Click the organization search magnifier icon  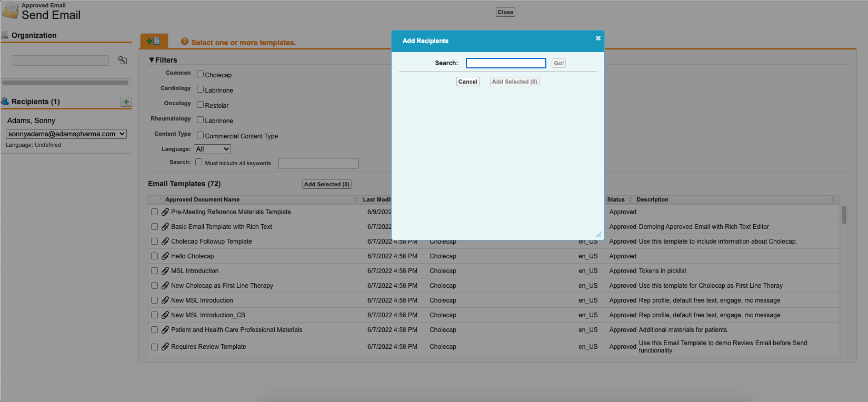(123, 60)
